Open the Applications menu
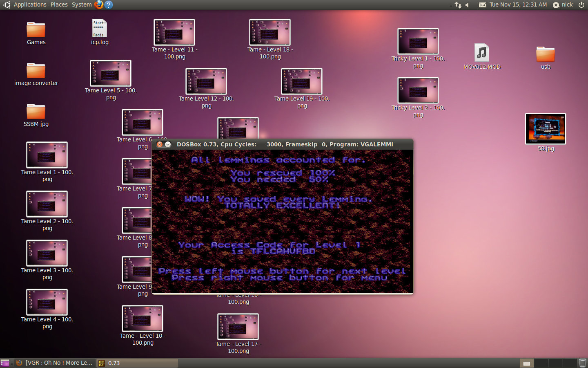This screenshot has width=588, height=368. (x=30, y=4)
